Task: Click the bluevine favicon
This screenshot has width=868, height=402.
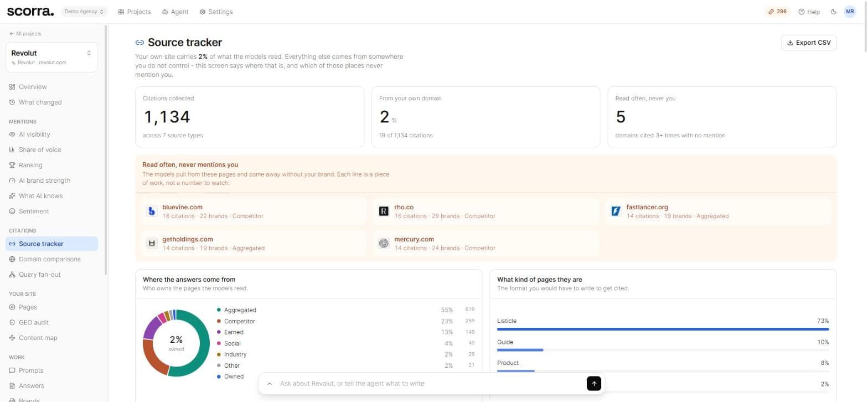Action: [x=152, y=211]
